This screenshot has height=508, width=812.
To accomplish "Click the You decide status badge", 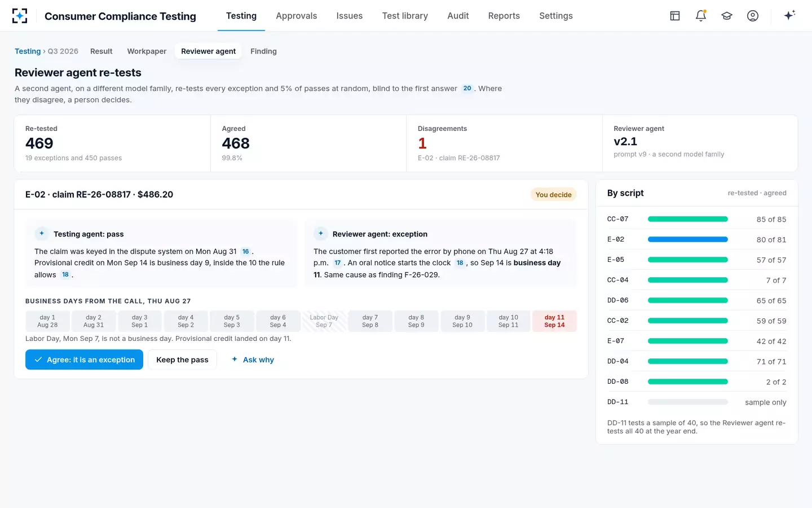I will click(x=553, y=195).
